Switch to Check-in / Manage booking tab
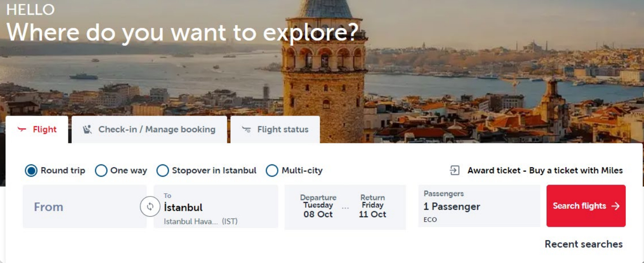 point(156,129)
